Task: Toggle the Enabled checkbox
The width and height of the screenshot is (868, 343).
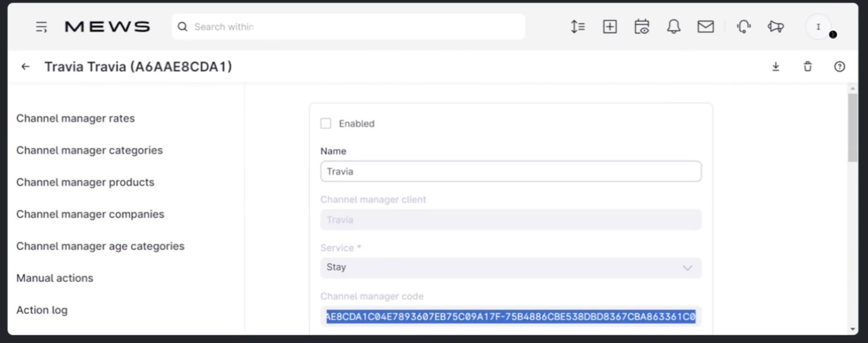Action: [325, 123]
